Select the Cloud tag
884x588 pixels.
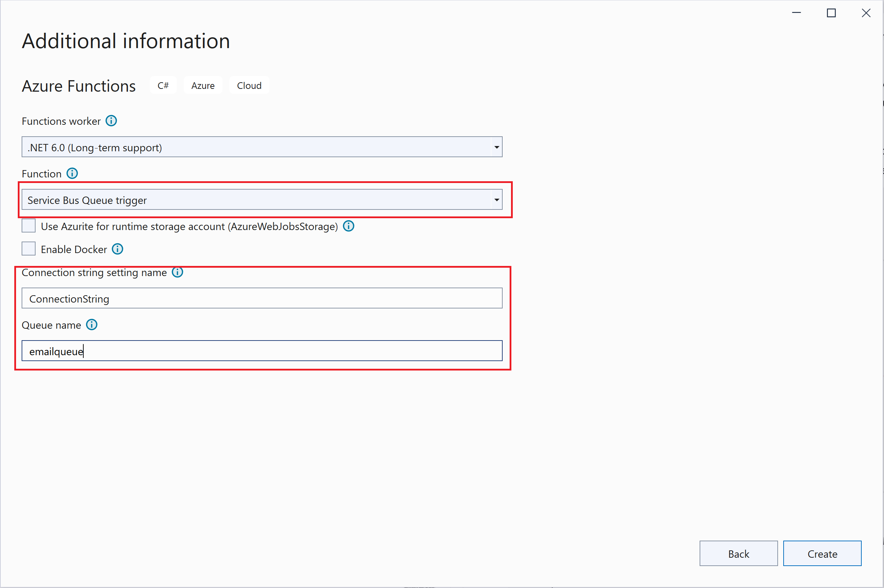(x=249, y=85)
